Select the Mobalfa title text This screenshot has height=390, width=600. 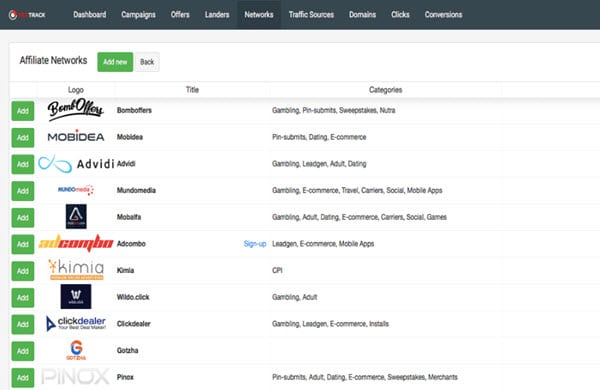[x=129, y=217]
